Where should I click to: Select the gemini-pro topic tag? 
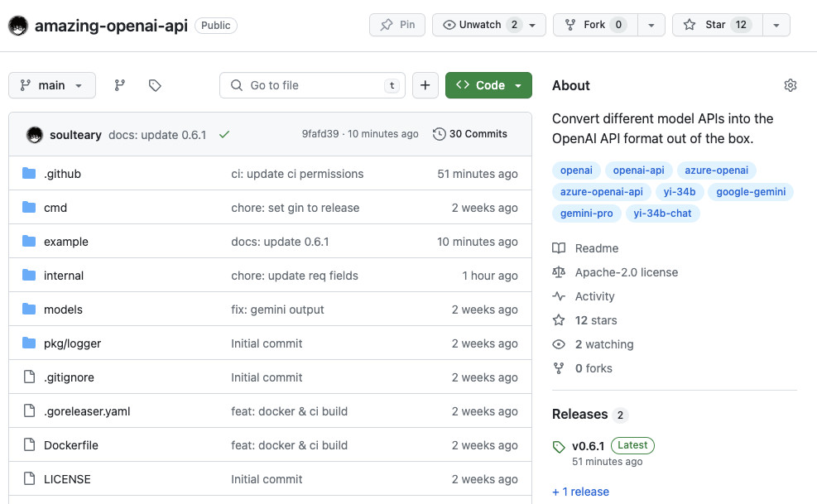click(587, 213)
